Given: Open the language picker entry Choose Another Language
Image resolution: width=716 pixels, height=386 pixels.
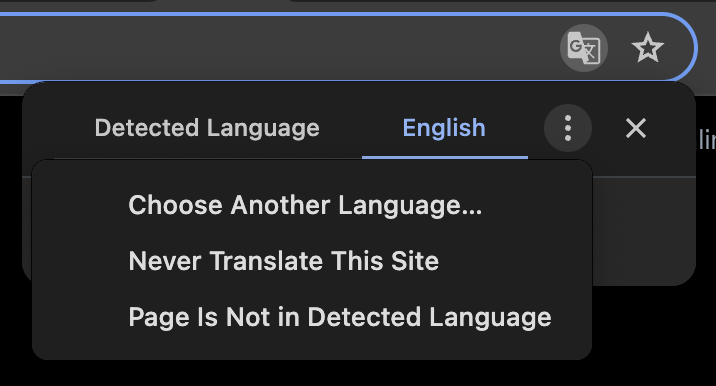Looking at the screenshot, I should pos(305,205).
